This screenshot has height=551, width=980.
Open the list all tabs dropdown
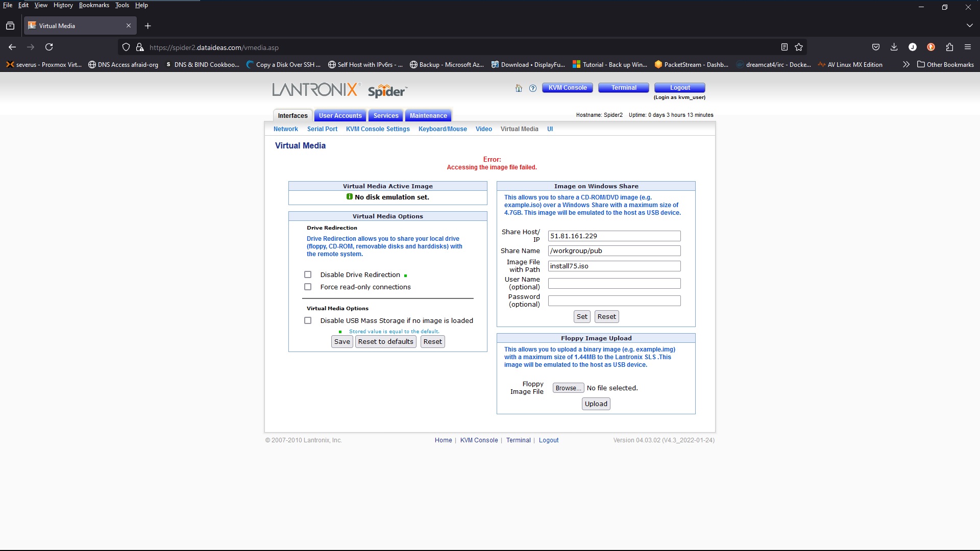click(969, 26)
